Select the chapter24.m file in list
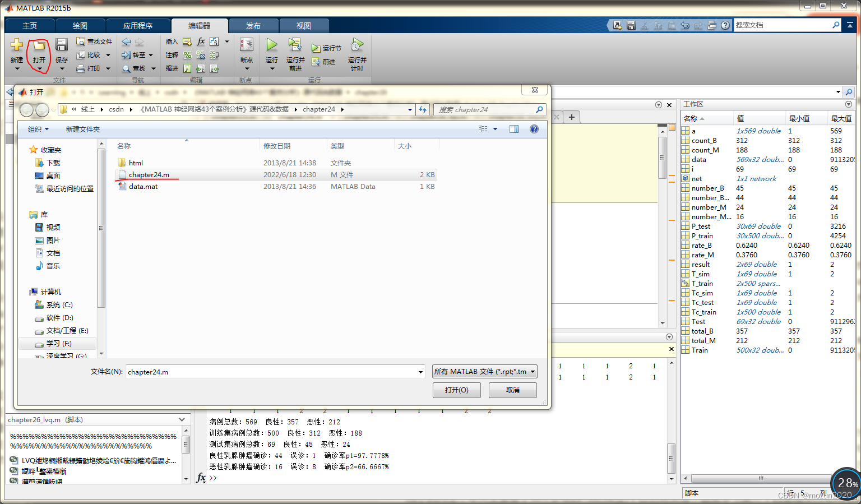This screenshot has width=861, height=504. 276,175
